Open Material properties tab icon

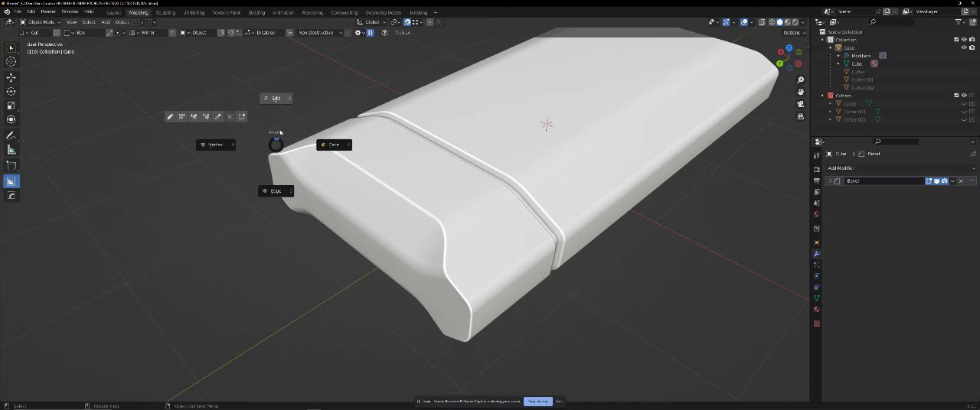[816, 310]
